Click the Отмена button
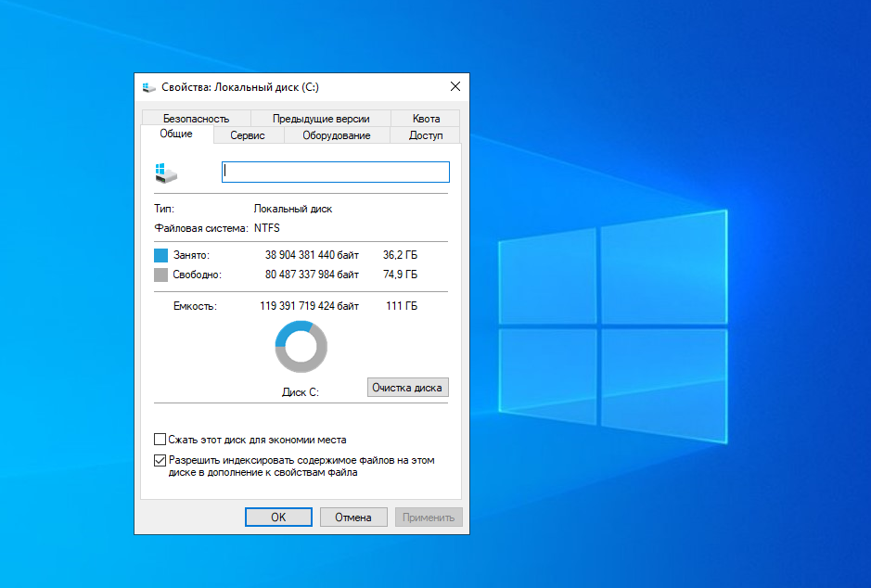This screenshot has height=588, width=871. tap(353, 517)
